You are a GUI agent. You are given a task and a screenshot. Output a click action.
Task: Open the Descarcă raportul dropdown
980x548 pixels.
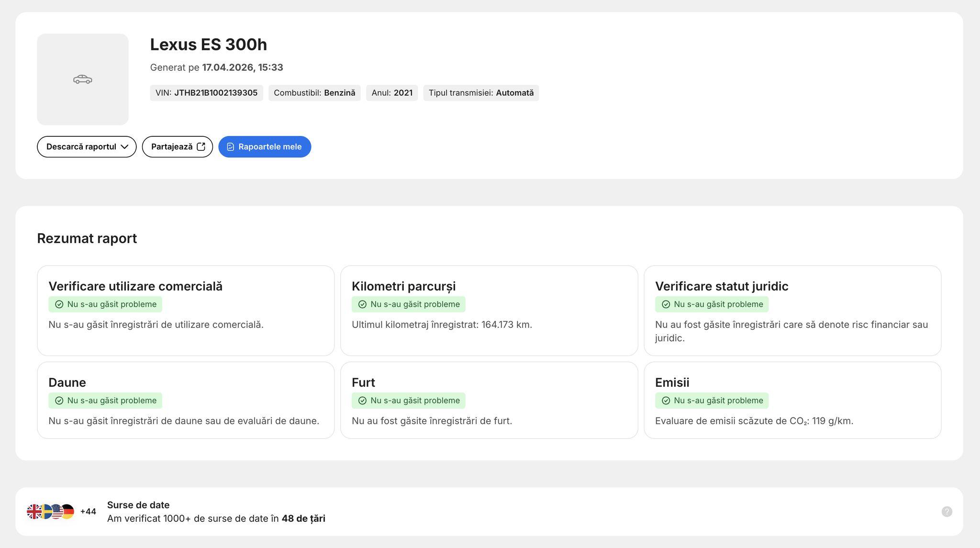coord(86,147)
